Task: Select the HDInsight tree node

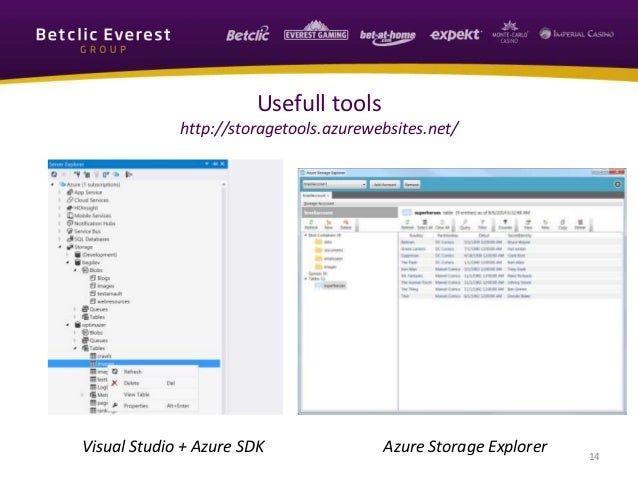Action: [x=82, y=208]
